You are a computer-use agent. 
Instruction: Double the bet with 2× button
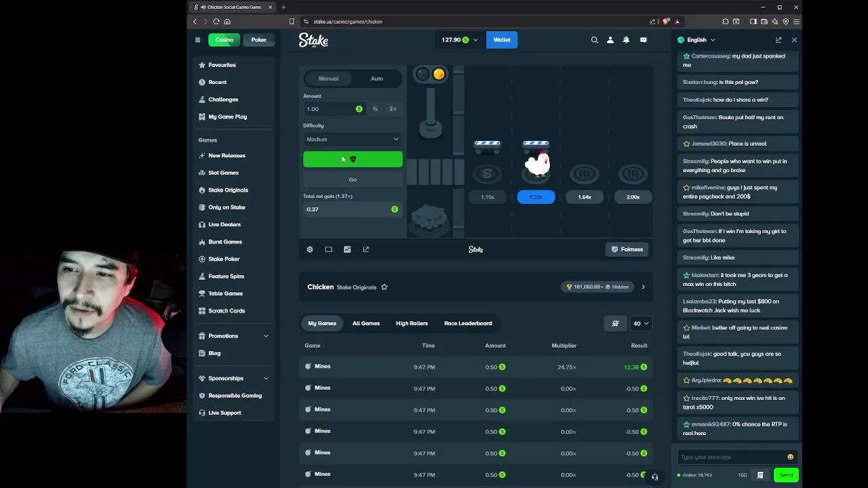coord(393,109)
